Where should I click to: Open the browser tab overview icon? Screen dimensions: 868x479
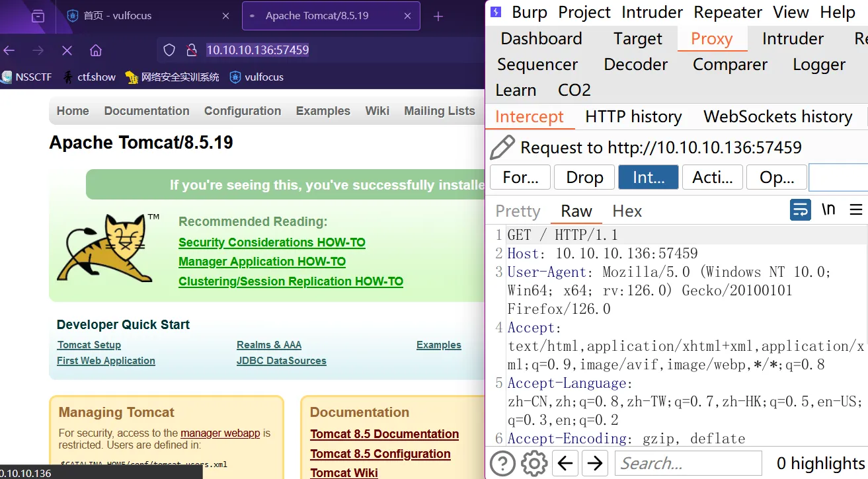coord(38,16)
